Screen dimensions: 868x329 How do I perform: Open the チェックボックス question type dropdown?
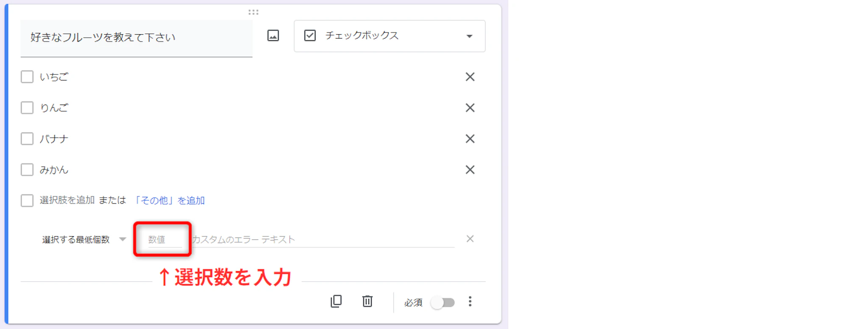(389, 36)
